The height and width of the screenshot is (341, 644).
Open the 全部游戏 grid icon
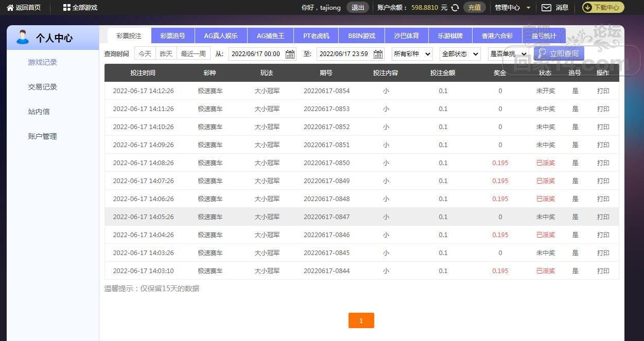pos(66,8)
